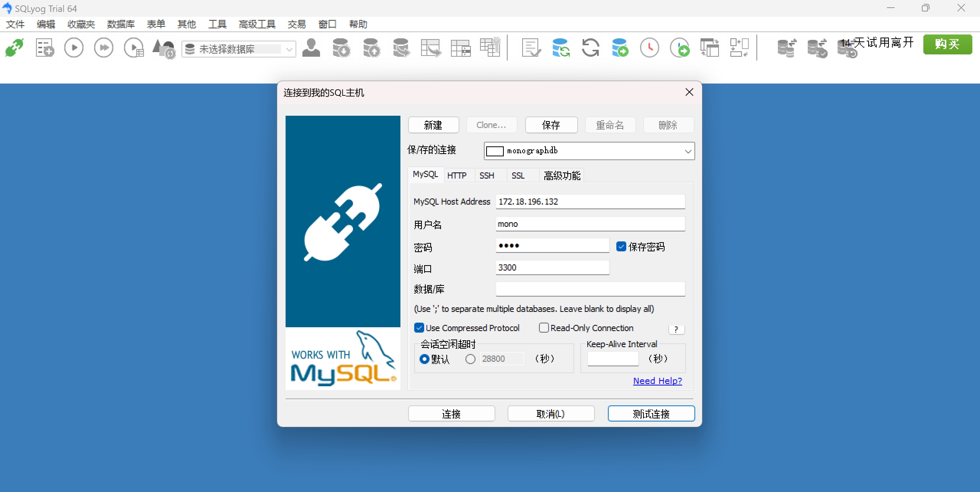980x492 pixels.
Task: Open the 表单 menu
Action: tap(156, 24)
